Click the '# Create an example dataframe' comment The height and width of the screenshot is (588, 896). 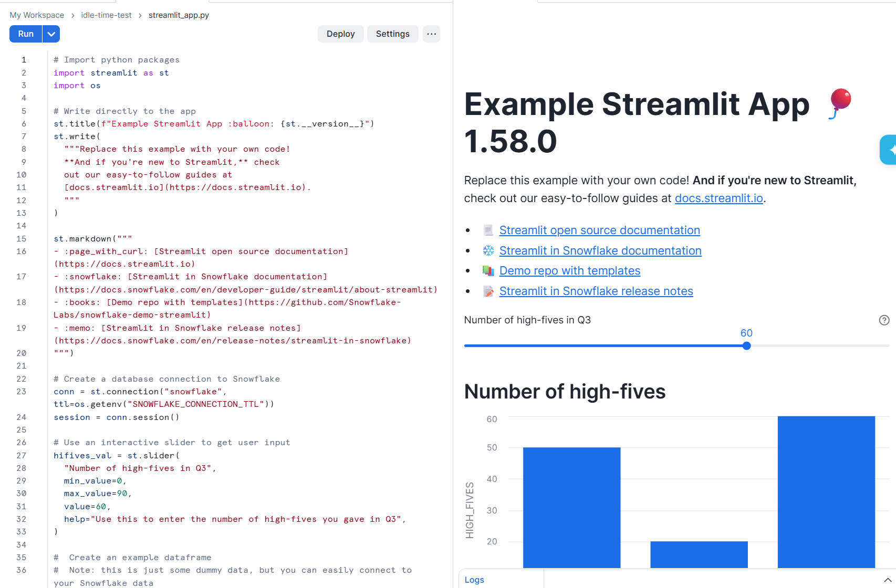(x=132, y=558)
